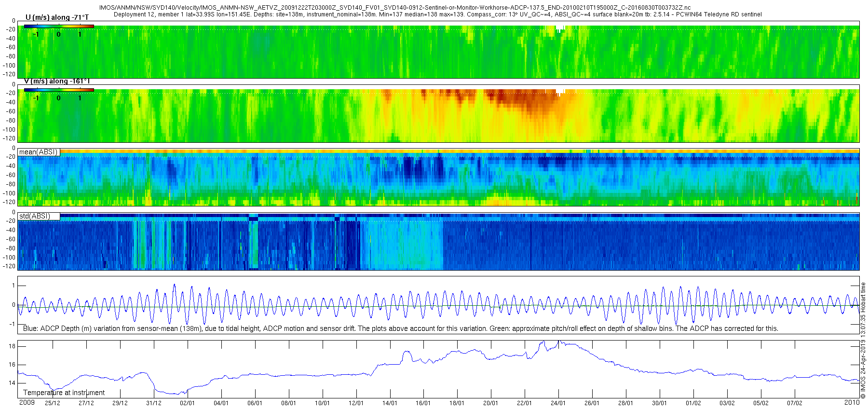Click the NetCDF file path title line
868x410 pixels.
pyautogui.click(x=394, y=8)
